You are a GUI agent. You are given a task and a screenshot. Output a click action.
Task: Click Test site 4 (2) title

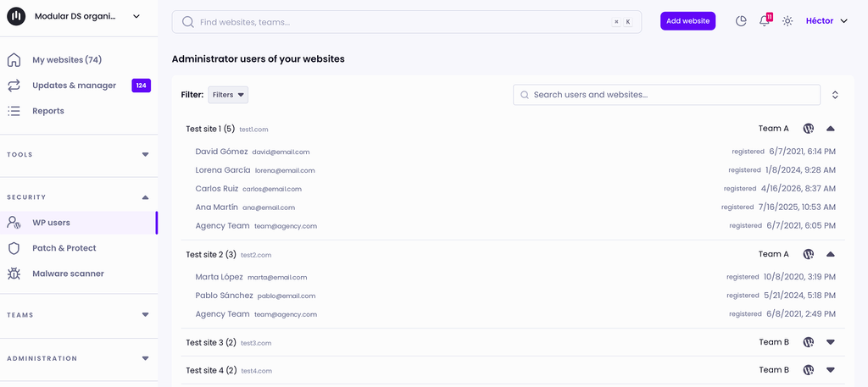[x=211, y=370]
